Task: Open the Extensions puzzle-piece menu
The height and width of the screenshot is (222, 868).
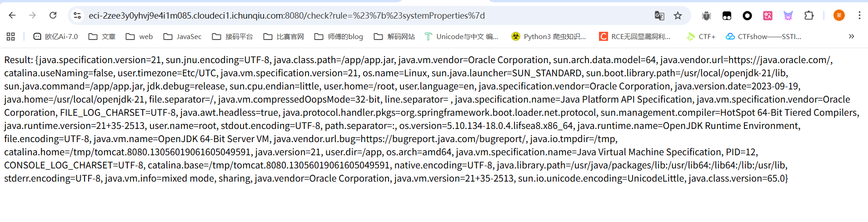Action: coord(809,15)
